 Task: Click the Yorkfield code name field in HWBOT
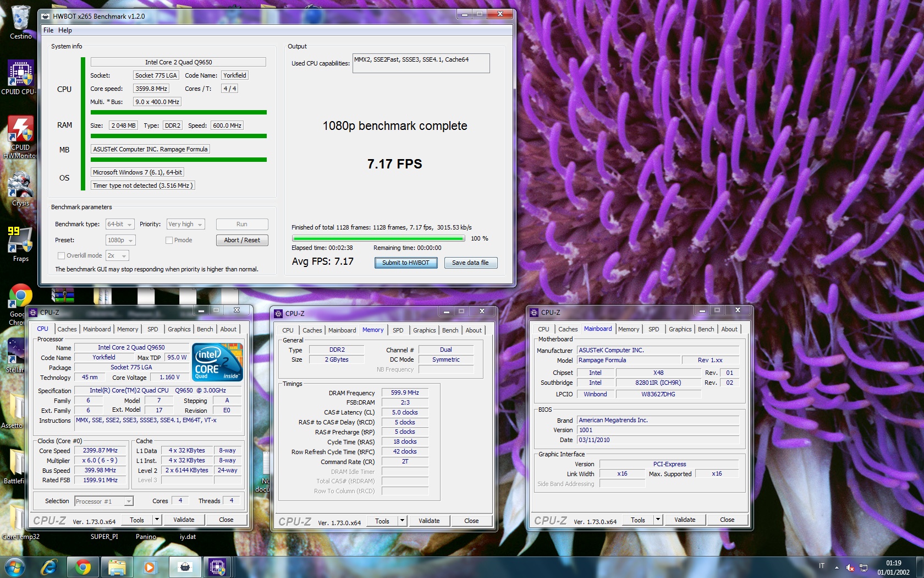(x=235, y=75)
